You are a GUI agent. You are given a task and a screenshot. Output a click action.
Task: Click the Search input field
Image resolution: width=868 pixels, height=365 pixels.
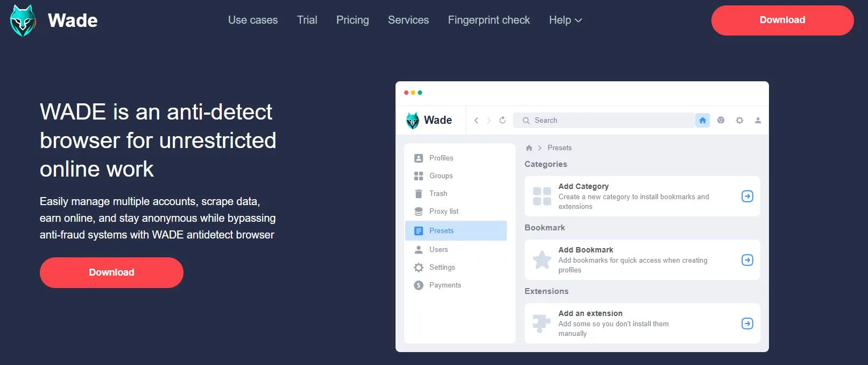pyautogui.click(x=604, y=121)
